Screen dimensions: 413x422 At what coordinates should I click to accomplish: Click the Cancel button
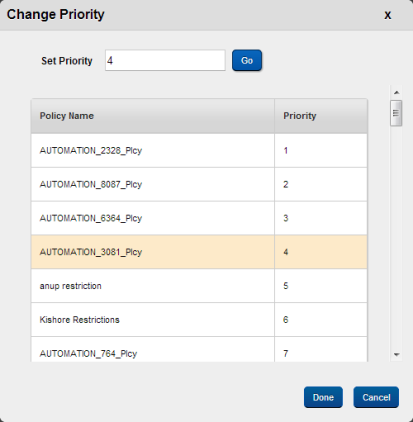pos(376,397)
